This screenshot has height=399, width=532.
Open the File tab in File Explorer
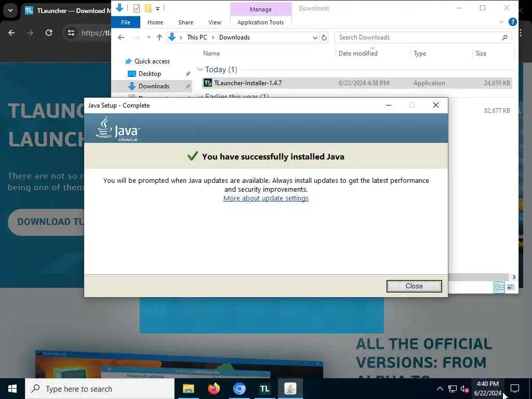point(126,22)
